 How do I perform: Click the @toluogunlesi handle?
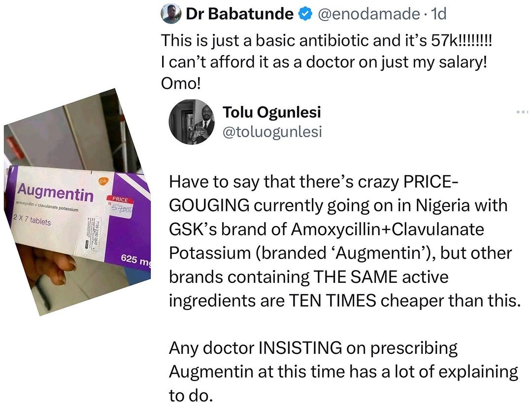pyautogui.click(x=272, y=132)
